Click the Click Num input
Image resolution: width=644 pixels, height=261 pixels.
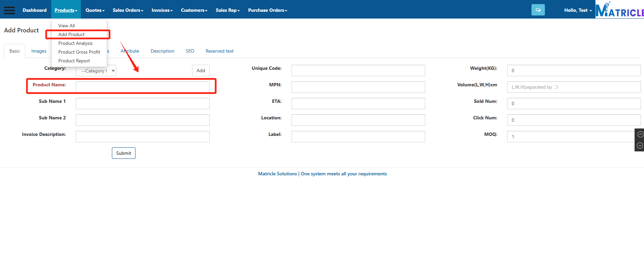pos(574,120)
